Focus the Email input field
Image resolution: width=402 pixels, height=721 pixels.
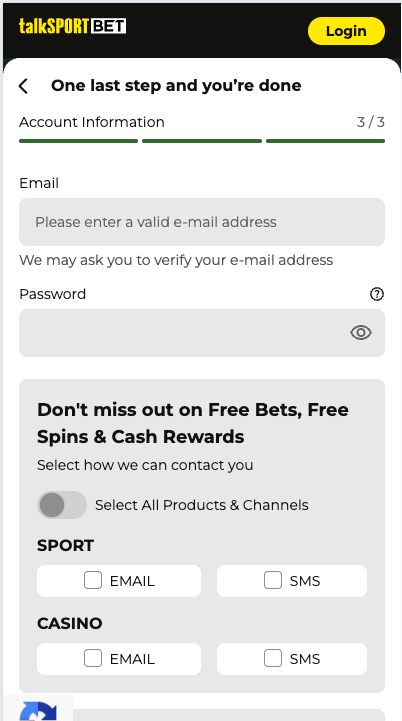202,222
